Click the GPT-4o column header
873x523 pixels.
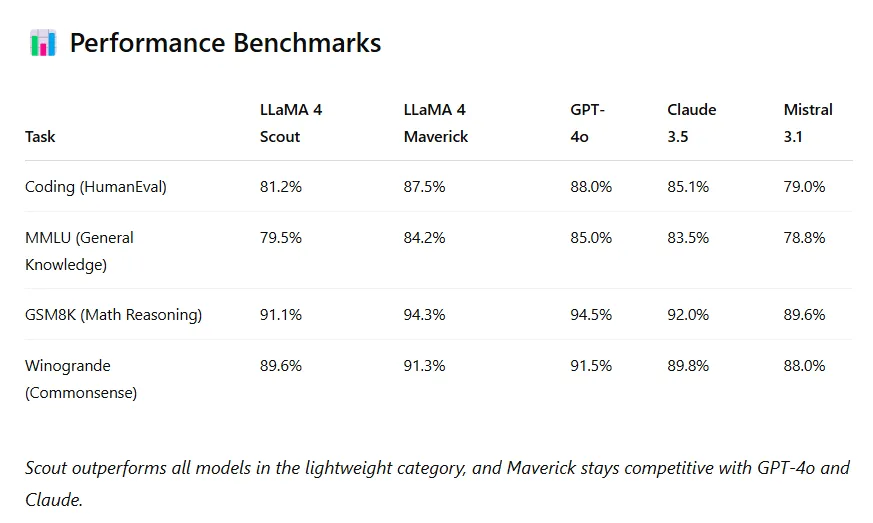pos(587,123)
